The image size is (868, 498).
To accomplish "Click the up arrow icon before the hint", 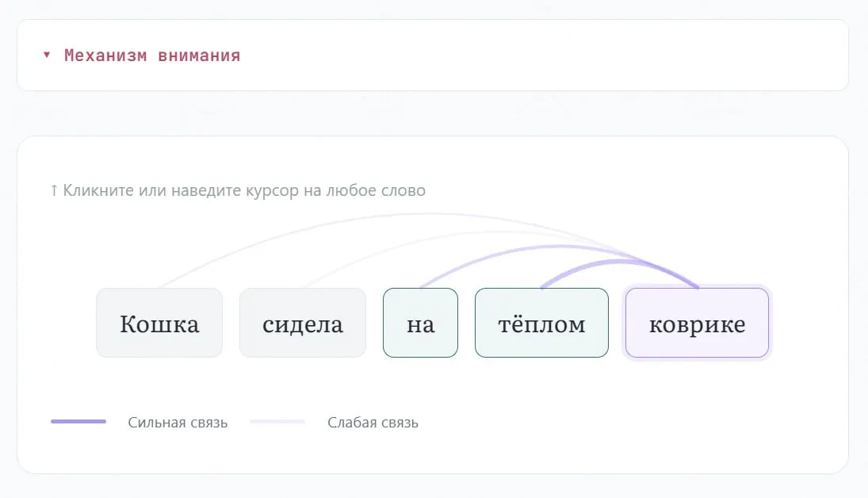I will (54, 190).
